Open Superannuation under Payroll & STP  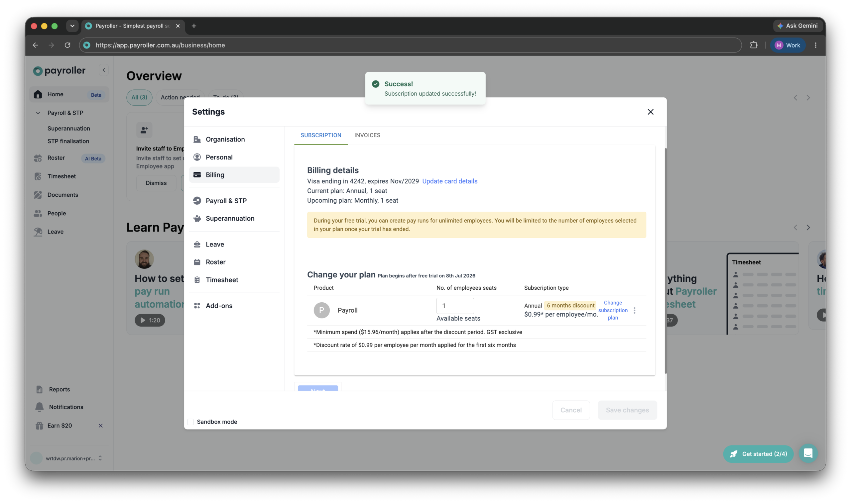(68, 128)
